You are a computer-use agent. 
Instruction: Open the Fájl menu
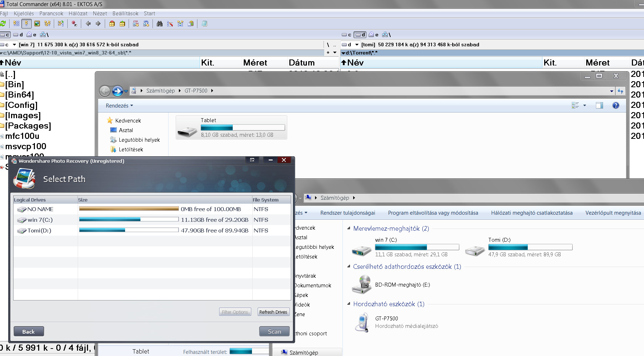point(4,14)
